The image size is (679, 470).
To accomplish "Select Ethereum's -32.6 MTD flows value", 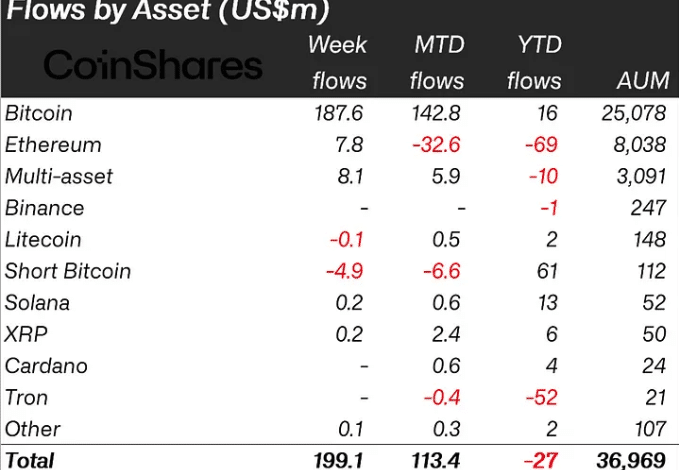I will 435,144.
